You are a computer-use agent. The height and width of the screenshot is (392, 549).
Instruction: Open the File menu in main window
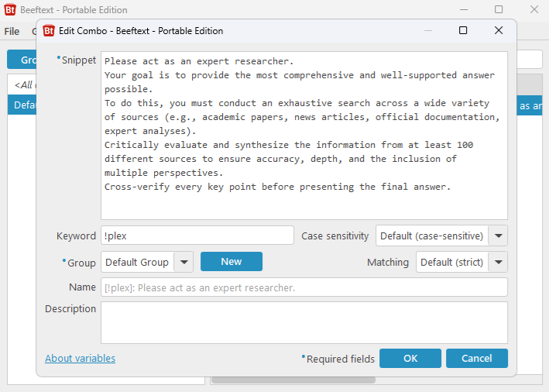(12, 32)
